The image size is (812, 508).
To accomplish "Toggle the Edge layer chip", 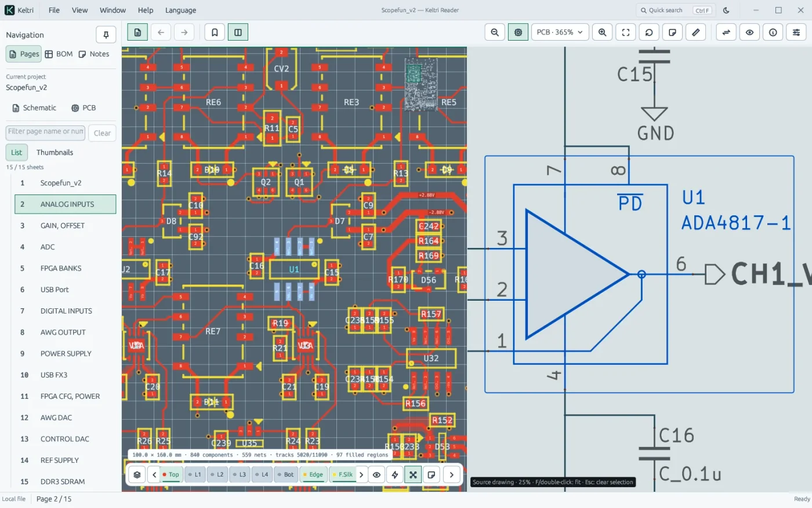I will pos(313,475).
